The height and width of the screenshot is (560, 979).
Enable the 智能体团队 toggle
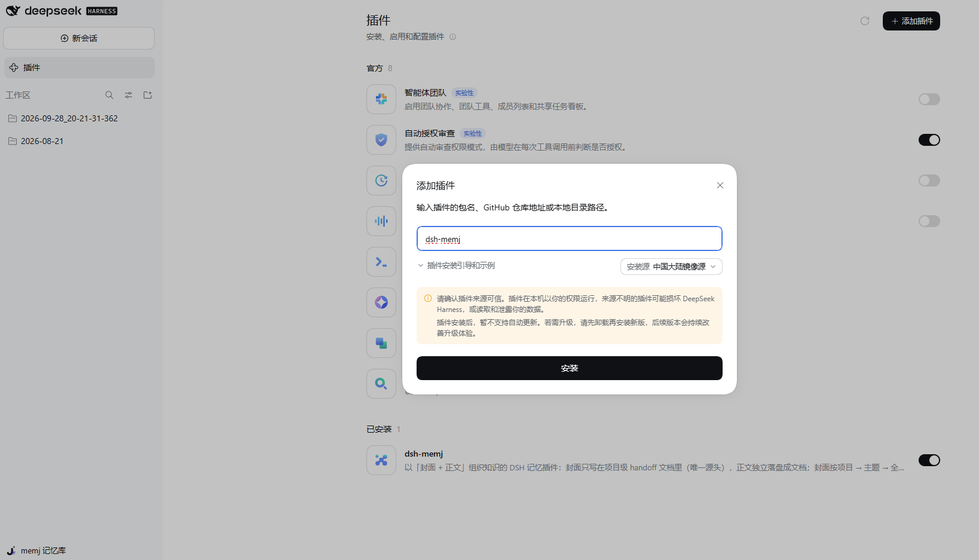coord(929,99)
